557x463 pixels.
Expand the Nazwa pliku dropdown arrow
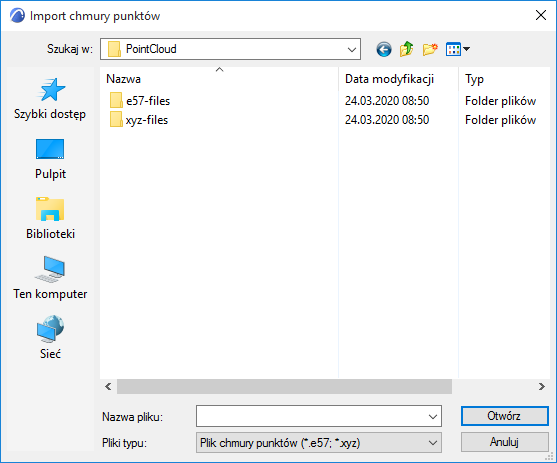click(433, 416)
